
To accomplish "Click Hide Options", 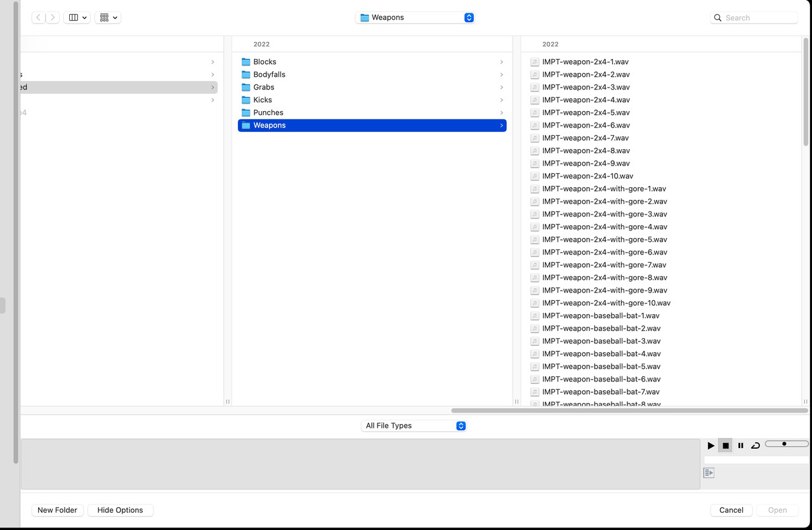I will pyautogui.click(x=120, y=510).
